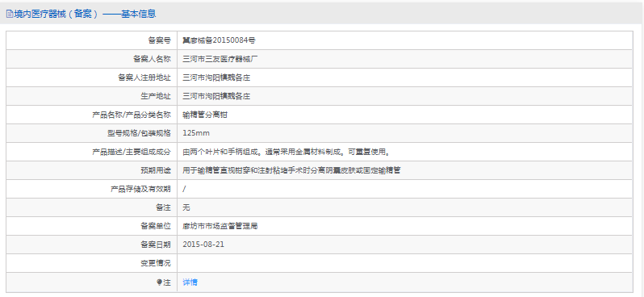Click the 备案单位 value 廊坊市市场监督管理局
Image resolution: width=644 pixels, height=297 pixels.
(220, 226)
